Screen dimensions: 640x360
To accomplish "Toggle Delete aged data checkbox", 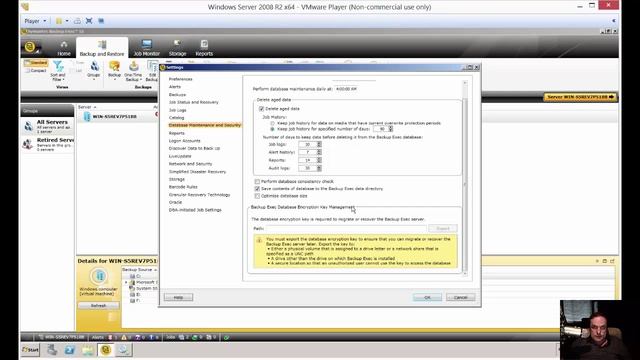I will (261, 109).
